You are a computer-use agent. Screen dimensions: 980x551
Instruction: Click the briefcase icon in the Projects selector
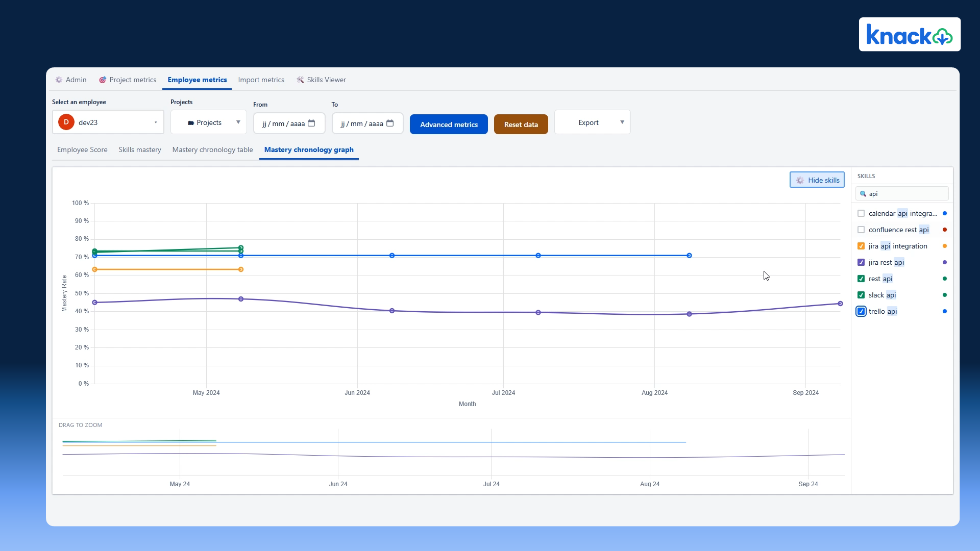point(191,122)
